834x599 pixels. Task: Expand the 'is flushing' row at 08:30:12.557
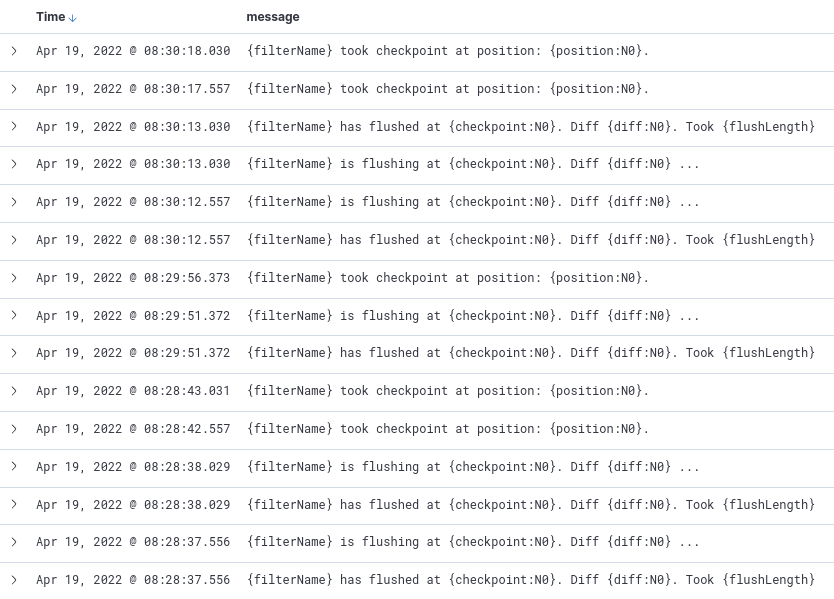(14, 202)
